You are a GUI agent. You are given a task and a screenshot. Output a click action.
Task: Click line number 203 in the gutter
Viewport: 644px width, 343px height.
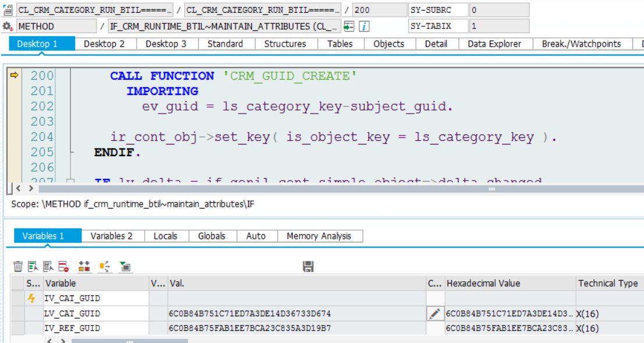[42, 122]
